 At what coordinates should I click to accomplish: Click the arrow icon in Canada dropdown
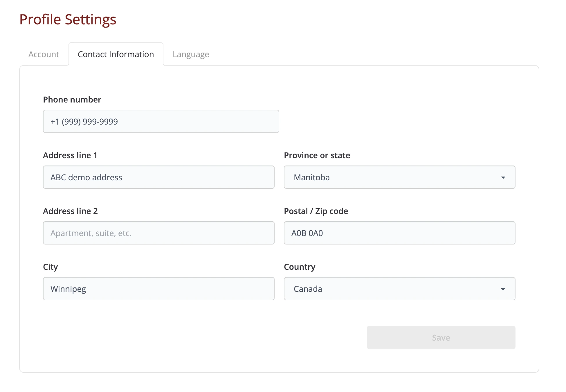pos(503,289)
